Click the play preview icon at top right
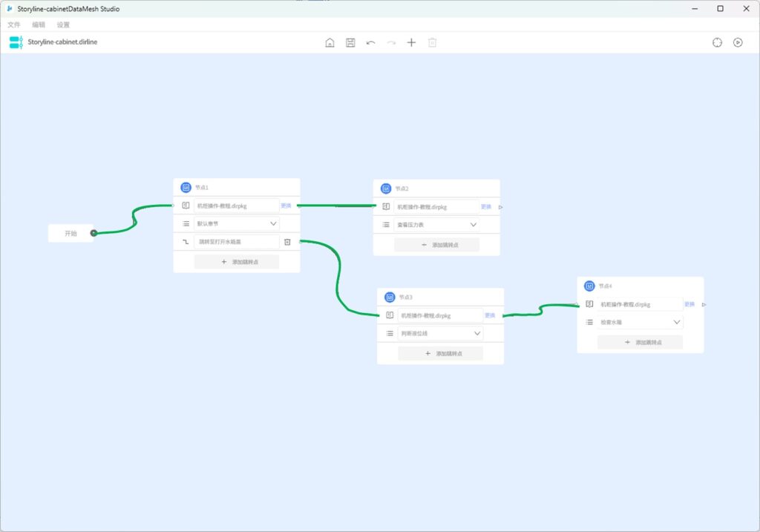Screen dimensions: 760x532 tap(738, 42)
